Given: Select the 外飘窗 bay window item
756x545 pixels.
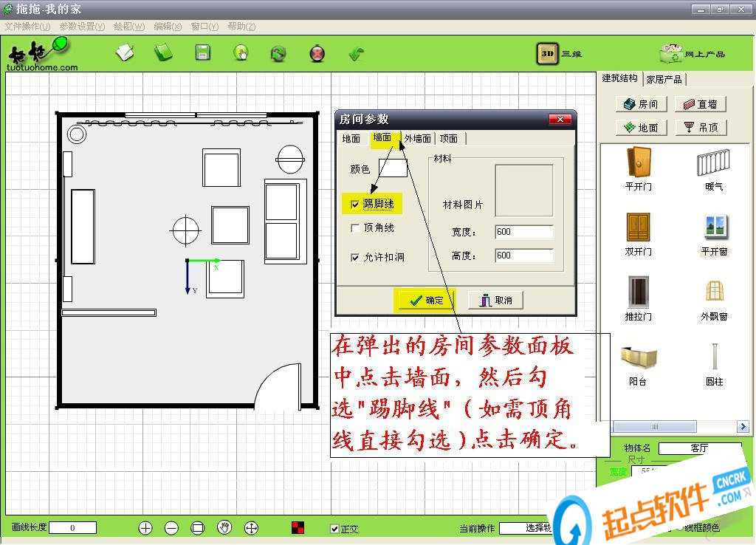Looking at the screenshot, I should coord(715,300).
